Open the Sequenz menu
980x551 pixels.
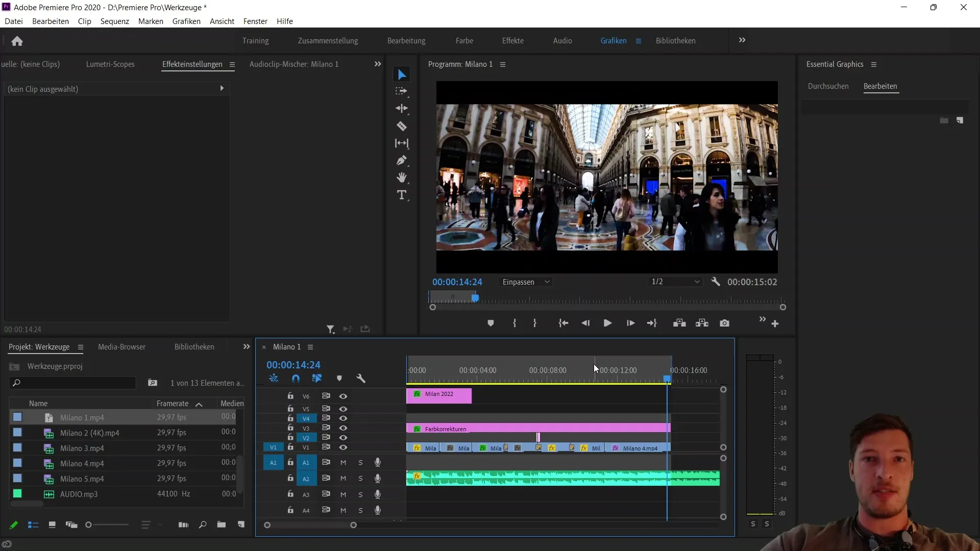[115, 21]
